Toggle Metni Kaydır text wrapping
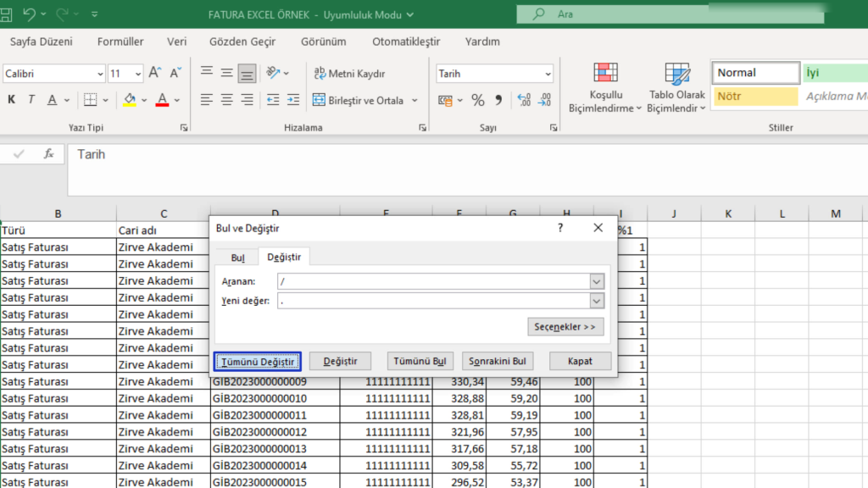 349,74
